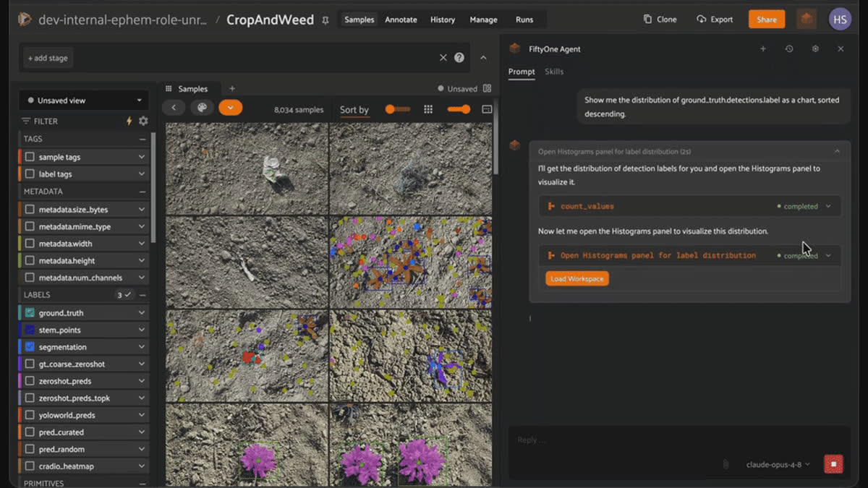This screenshot has height=488, width=868.
Task: Click the Clone button
Action: (x=660, y=20)
